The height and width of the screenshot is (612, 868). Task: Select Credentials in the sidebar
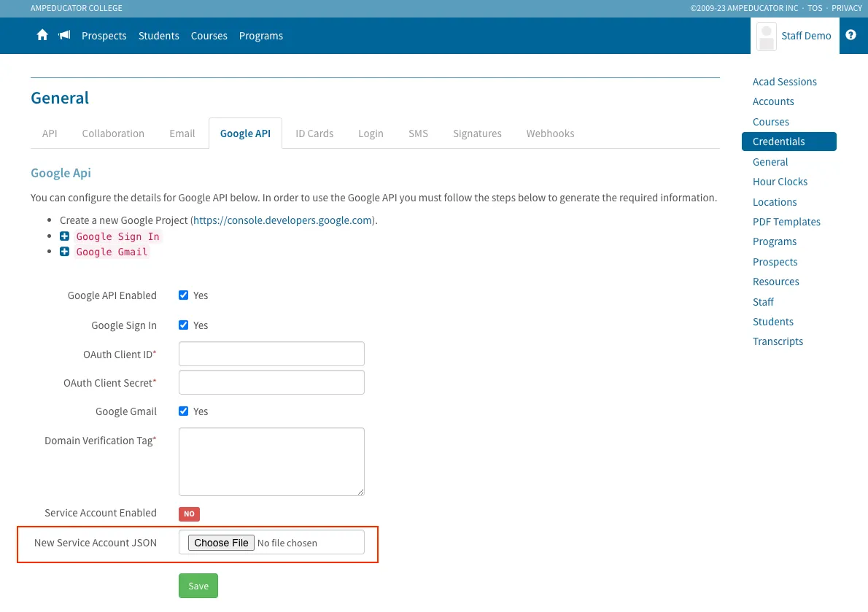tap(789, 142)
